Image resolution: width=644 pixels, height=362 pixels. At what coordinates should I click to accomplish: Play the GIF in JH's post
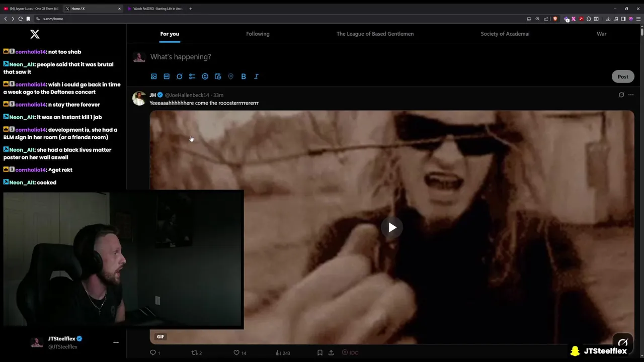[x=392, y=228]
